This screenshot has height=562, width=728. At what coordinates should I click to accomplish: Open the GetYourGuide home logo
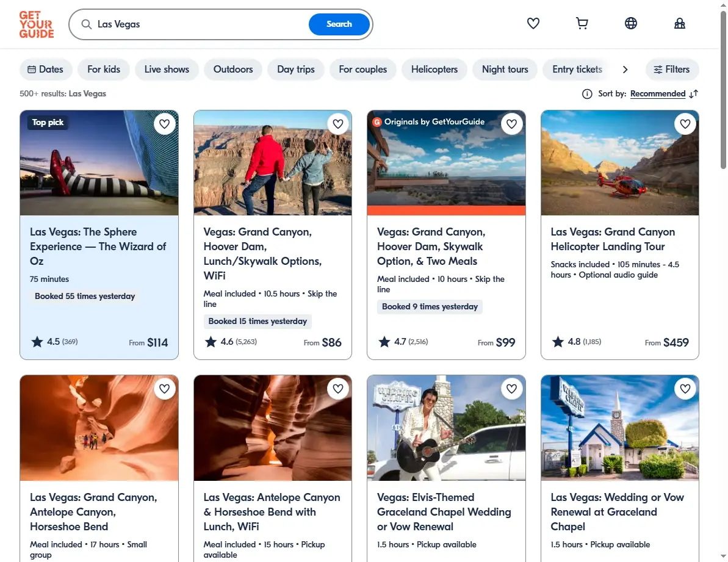click(x=36, y=24)
